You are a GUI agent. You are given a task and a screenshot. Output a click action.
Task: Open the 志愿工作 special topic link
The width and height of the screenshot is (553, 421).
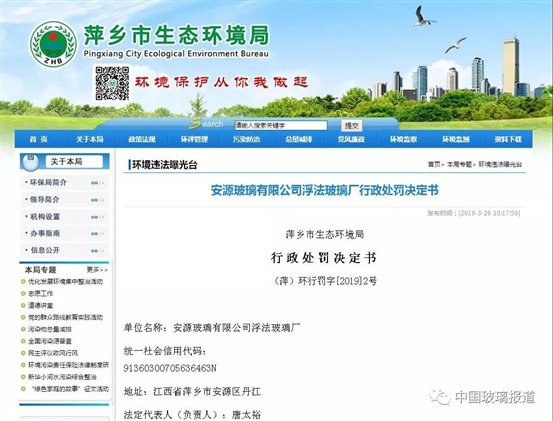(x=41, y=293)
